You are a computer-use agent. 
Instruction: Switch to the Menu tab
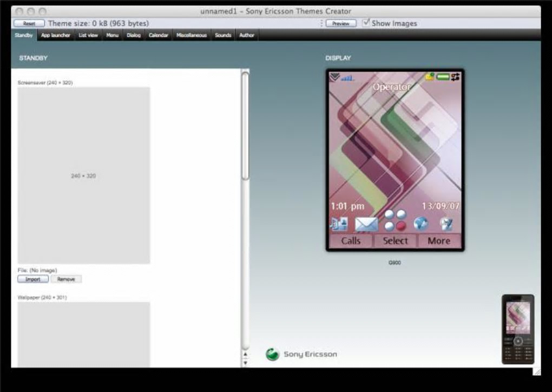(113, 35)
